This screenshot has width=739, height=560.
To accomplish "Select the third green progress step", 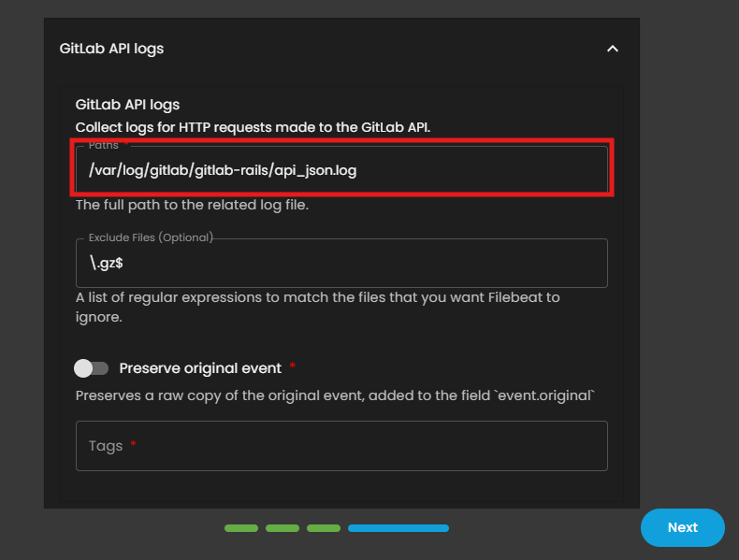I will point(324,528).
